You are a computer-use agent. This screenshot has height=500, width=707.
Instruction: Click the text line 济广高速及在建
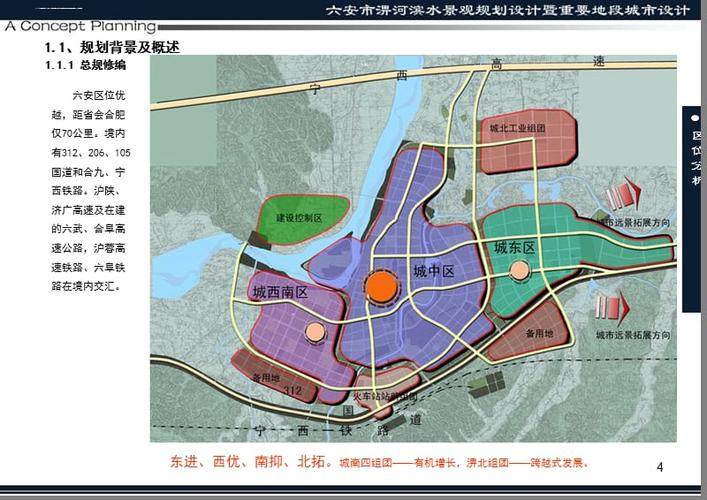click(88, 210)
